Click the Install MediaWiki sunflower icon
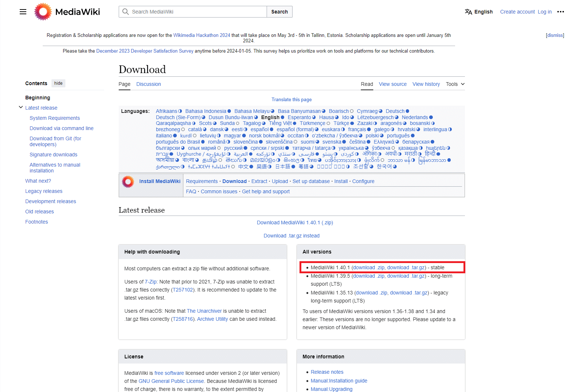Image resolution: width=580 pixels, height=392 pixels. pos(128,182)
